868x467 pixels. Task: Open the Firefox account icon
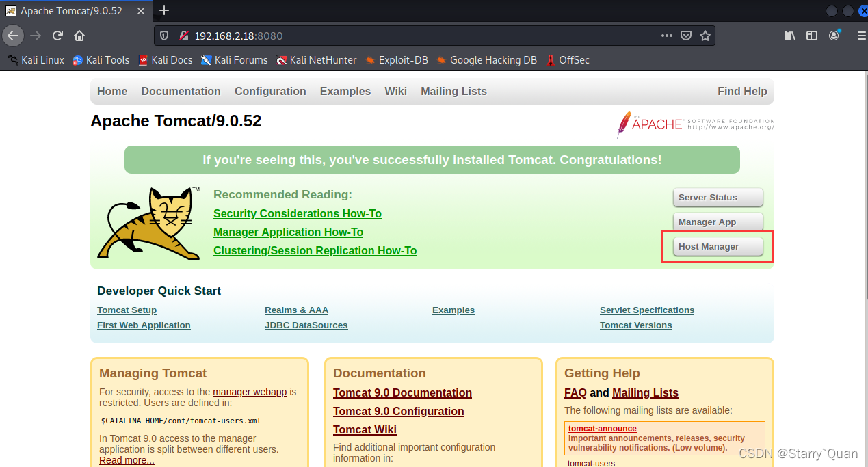(x=834, y=36)
